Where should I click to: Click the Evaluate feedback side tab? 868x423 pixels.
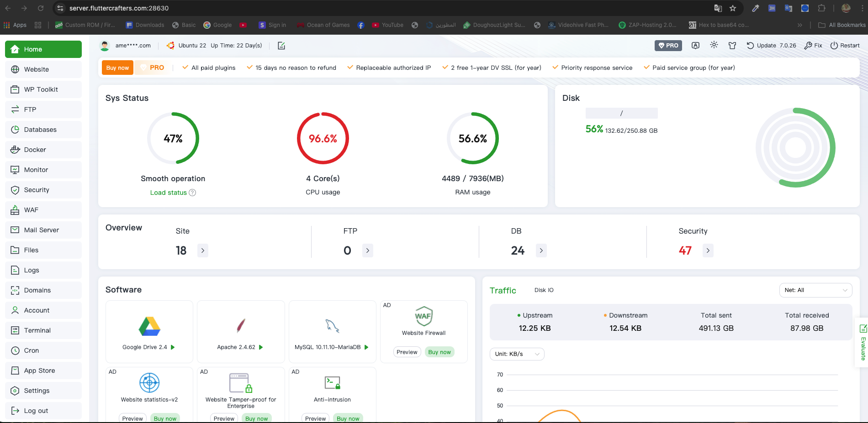coord(863,342)
